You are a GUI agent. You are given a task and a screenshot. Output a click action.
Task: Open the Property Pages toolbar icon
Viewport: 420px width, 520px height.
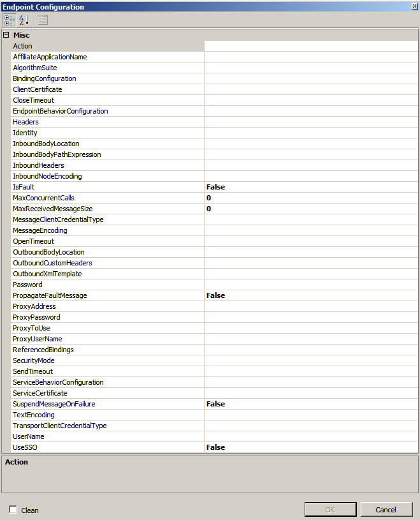(x=43, y=20)
